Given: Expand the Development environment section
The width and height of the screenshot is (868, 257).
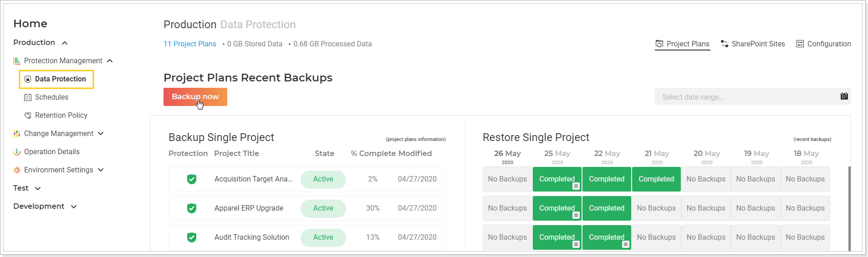Looking at the screenshot, I should click(74, 207).
